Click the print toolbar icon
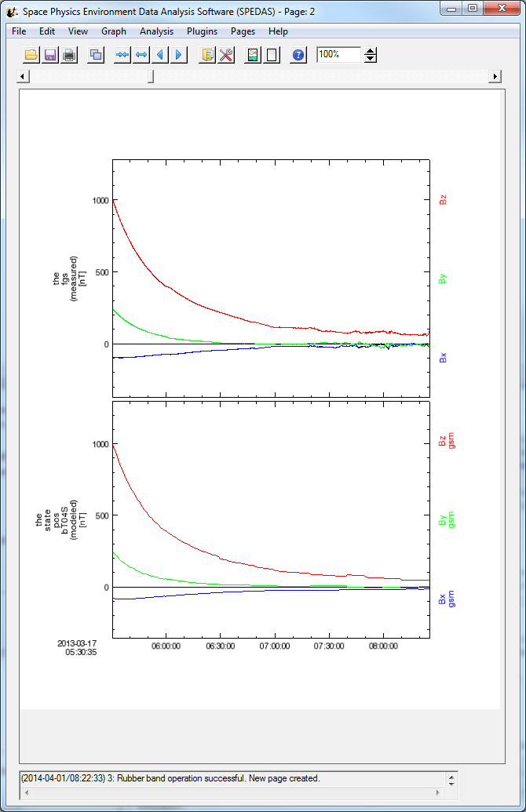The height and width of the screenshot is (812, 526). coord(69,55)
